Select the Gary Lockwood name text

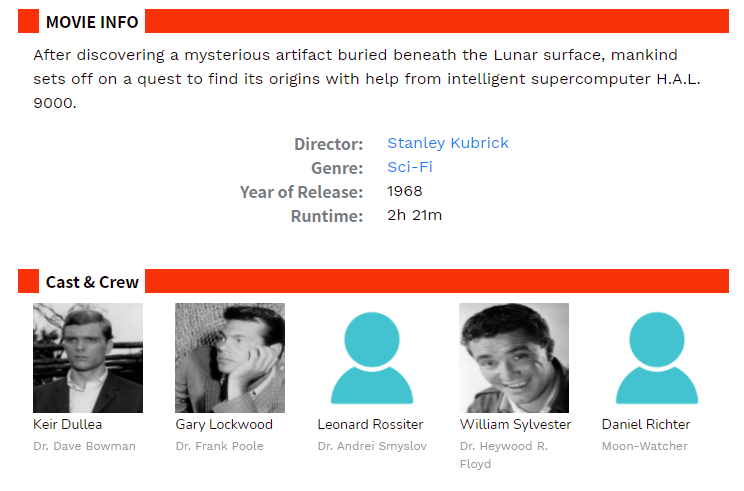coord(224,424)
